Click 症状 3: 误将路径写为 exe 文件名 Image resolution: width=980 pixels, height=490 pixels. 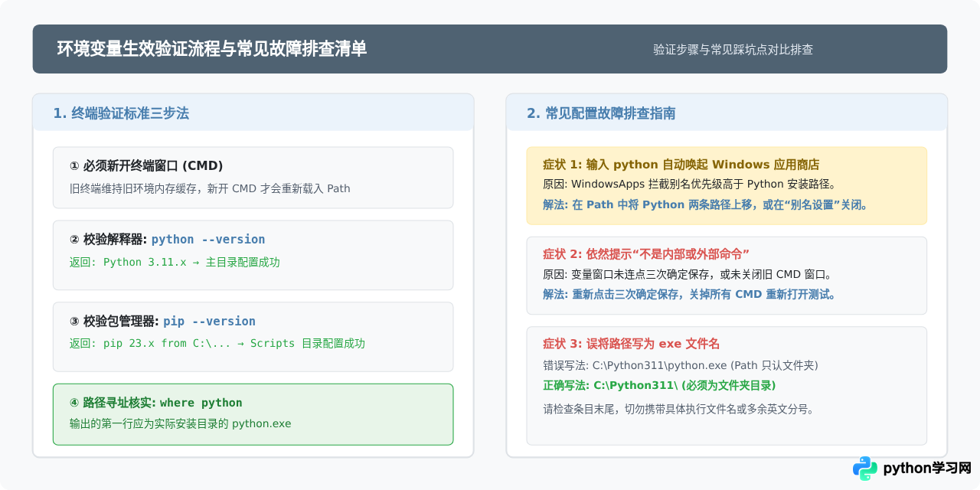point(631,344)
